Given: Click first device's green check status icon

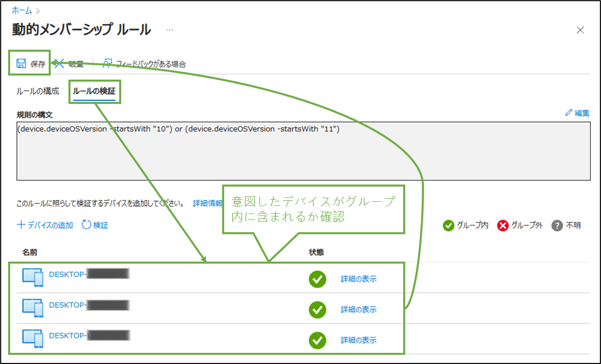Looking at the screenshot, I should pos(317,279).
